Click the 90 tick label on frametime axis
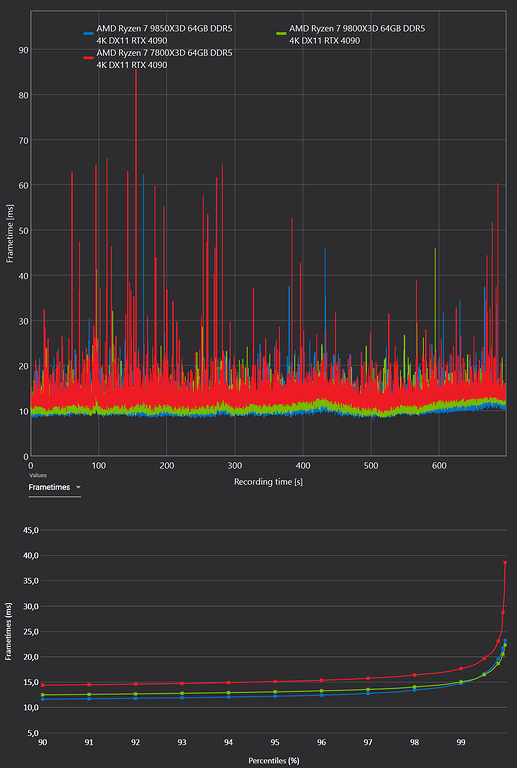 pyautogui.click(x=23, y=49)
